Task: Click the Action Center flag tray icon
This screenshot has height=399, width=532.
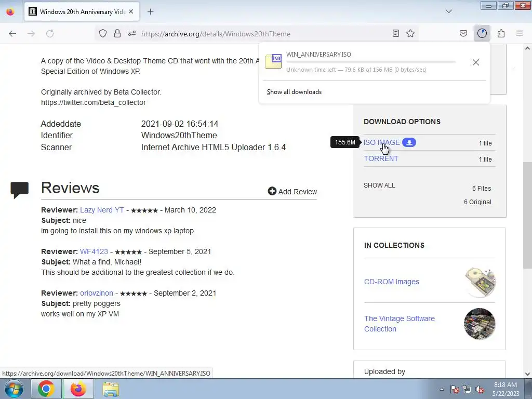Action: (455, 389)
